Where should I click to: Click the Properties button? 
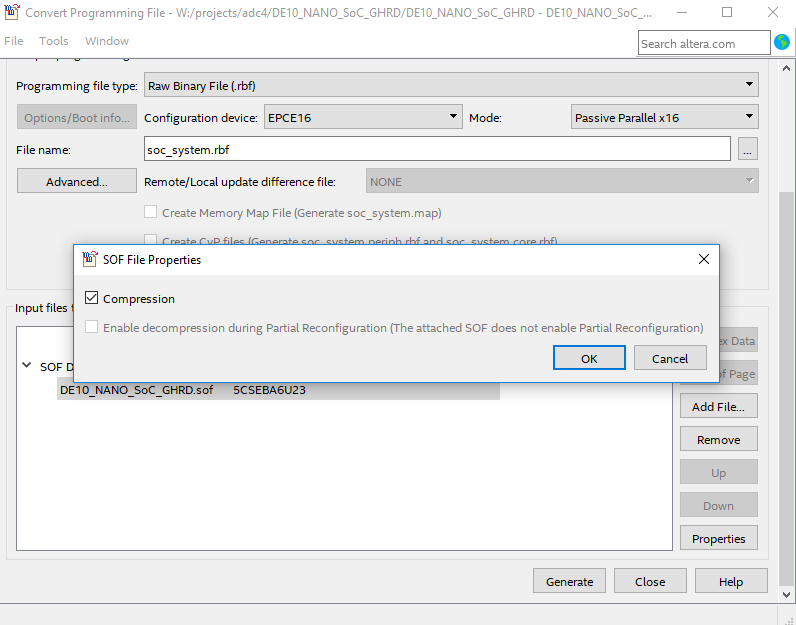[718, 538]
